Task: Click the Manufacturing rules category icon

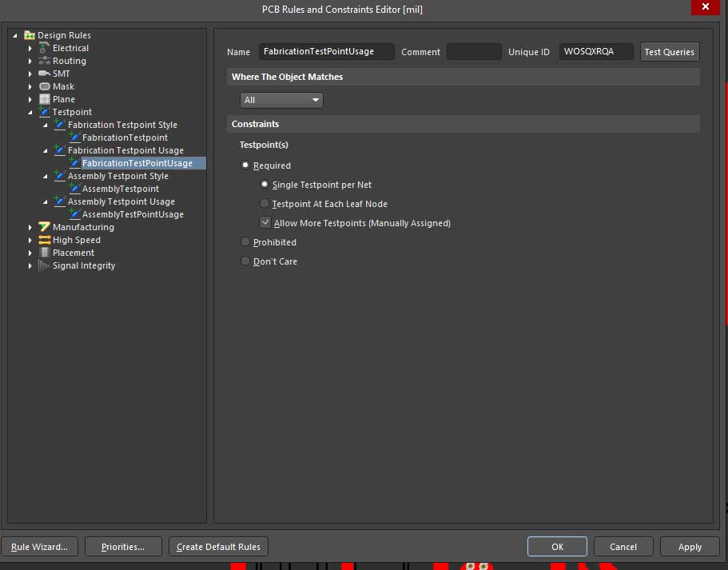Action: coord(45,227)
